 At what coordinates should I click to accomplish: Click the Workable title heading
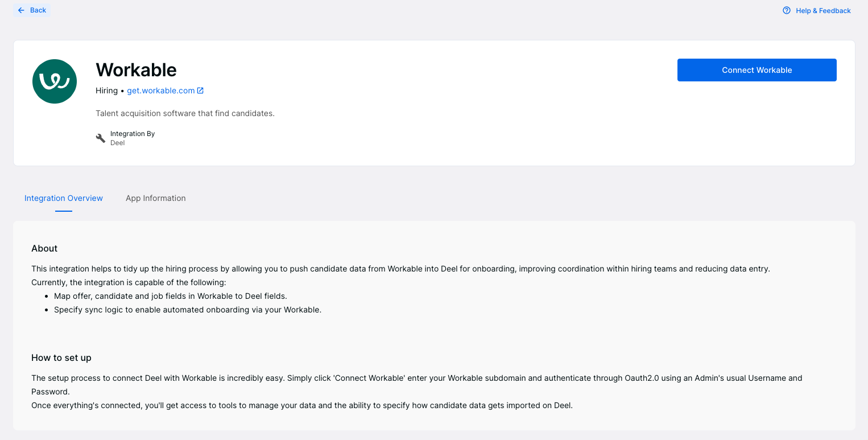[136, 69]
